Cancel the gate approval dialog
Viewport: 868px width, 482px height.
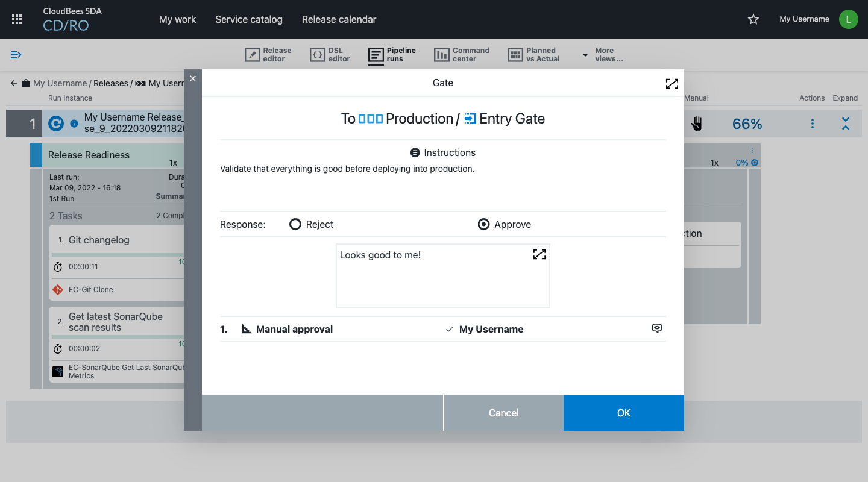tap(503, 413)
